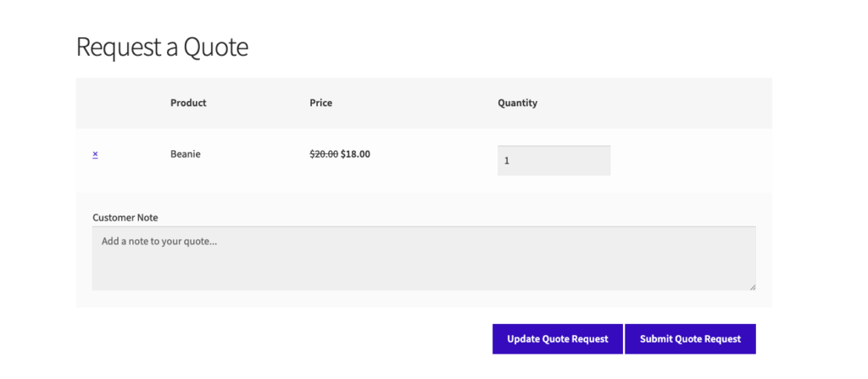Click the $18.00 sale price
The width and height of the screenshot is (868, 379).
point(355,154)
